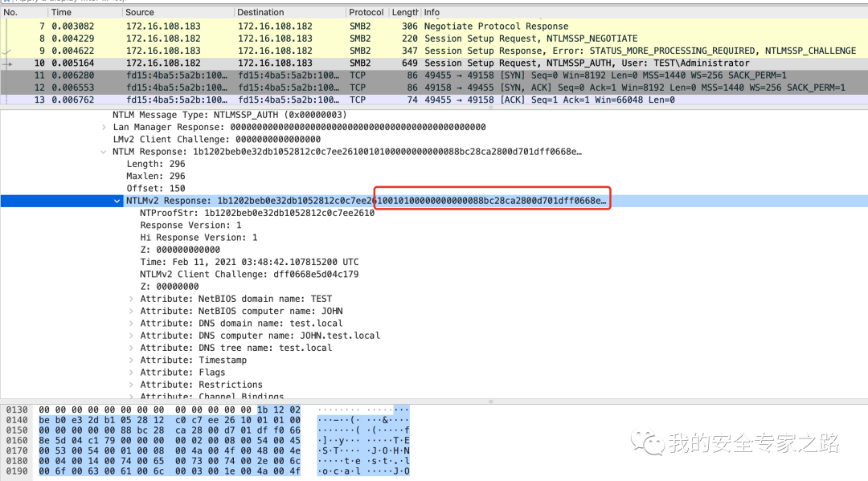
Task: Select packet 9 NTLMSSP_CHALLENGE response
Action: (x=434, y=51)
